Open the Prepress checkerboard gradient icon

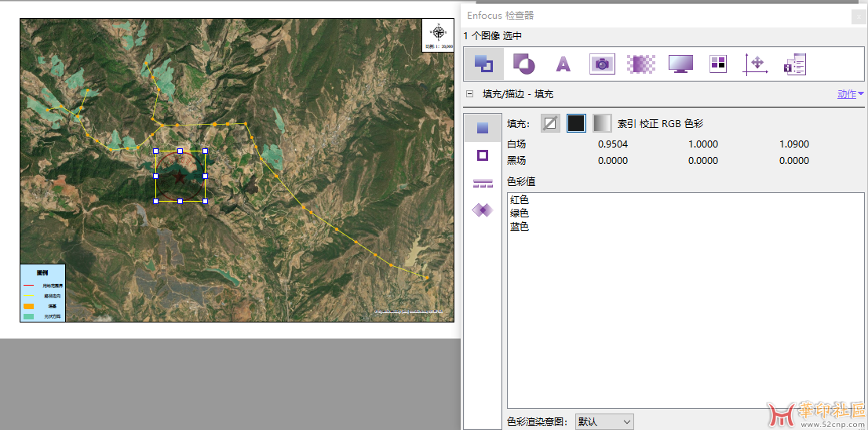(x=641, y=64)
